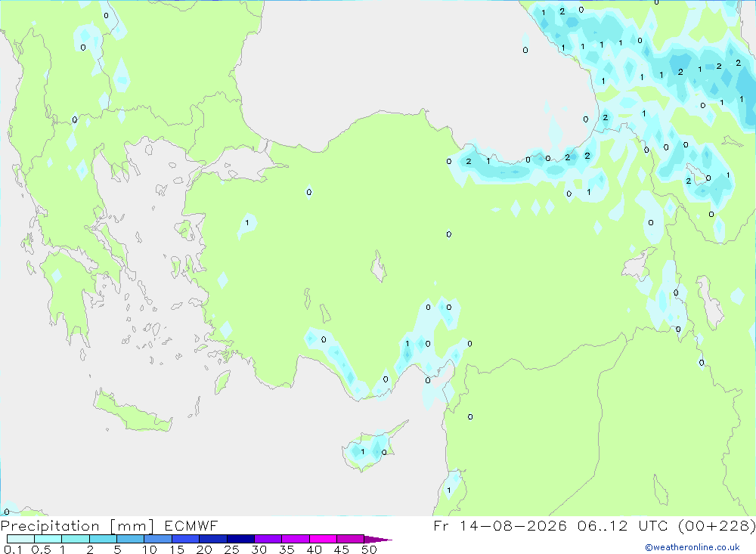Screen dimensions: 756x554
Task: Click the legend label '10'
Action: [149, 549]
